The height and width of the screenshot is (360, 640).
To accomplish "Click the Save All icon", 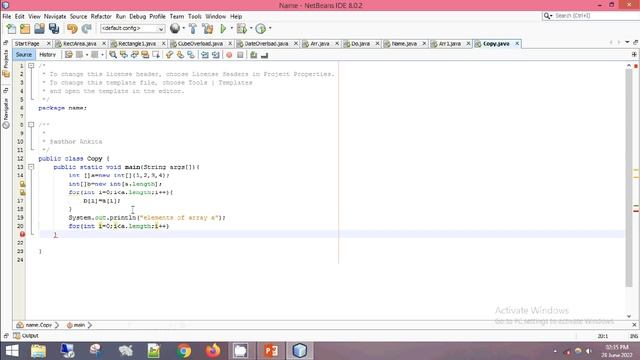I will point(54,29).
